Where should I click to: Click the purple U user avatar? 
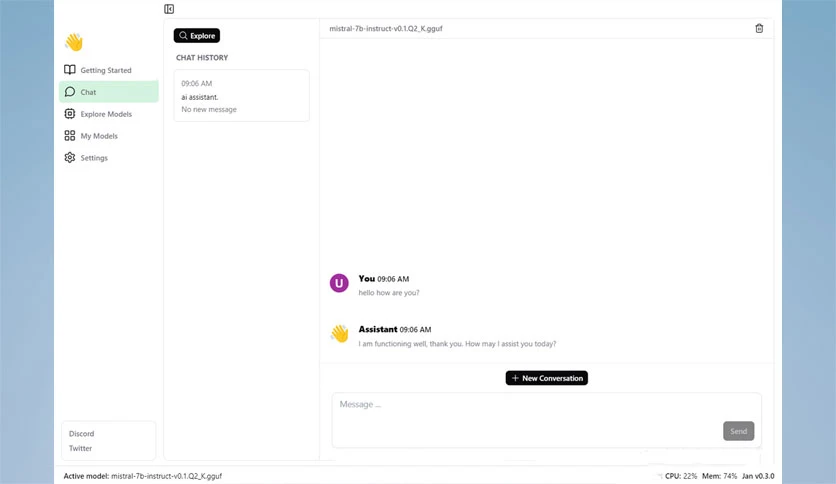339,283
